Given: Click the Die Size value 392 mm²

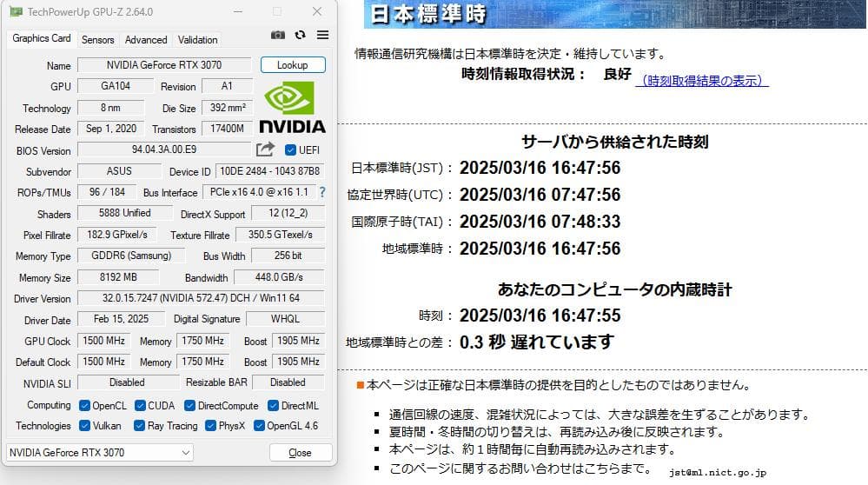Looking at the screenshot, I should click(x=228, y=108).
